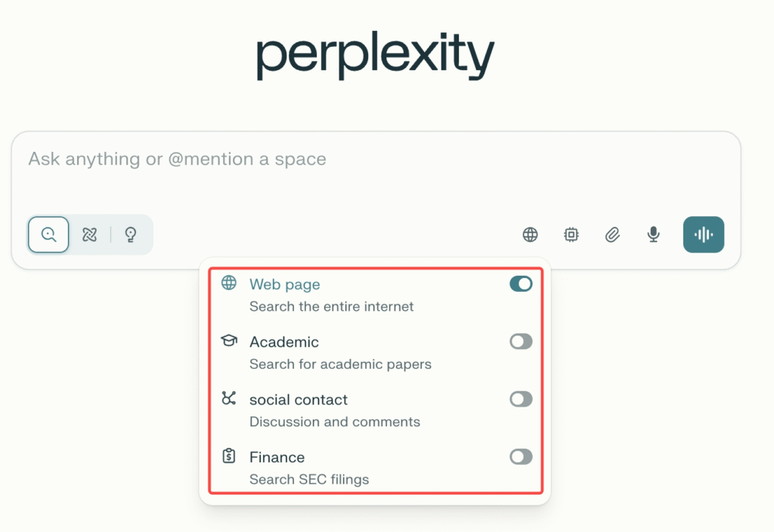The image size is (774, 532).
Task: Switch to the Research mode icon
Action: 90,235
